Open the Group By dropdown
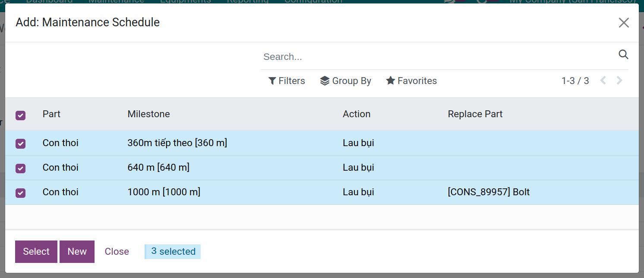 point(346,81)
